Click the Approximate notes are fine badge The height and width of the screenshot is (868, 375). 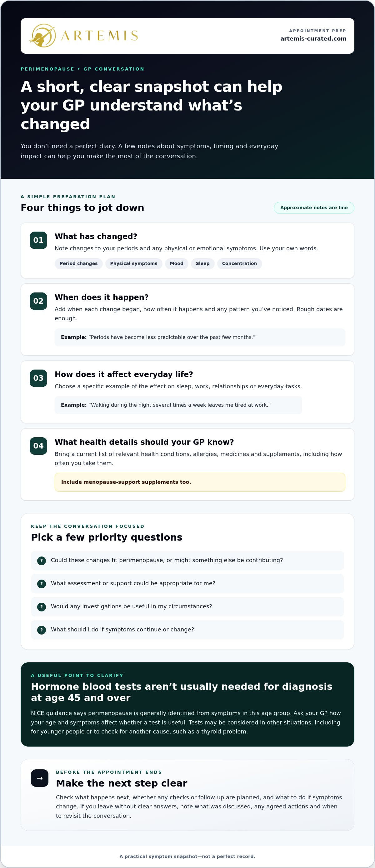(x=314, y=208)
